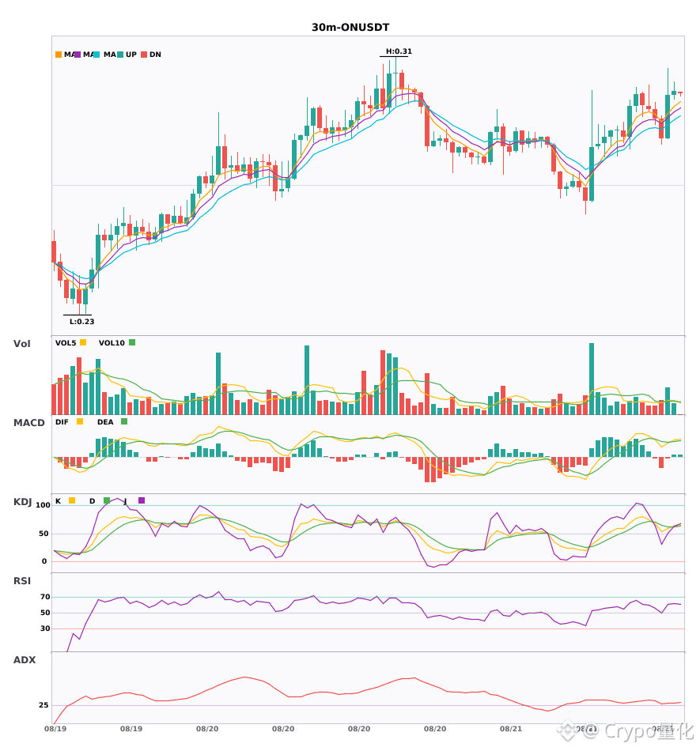The image size is (700, 751).
Task: Click the purple MA legend swatch
Action: [78, 55]
